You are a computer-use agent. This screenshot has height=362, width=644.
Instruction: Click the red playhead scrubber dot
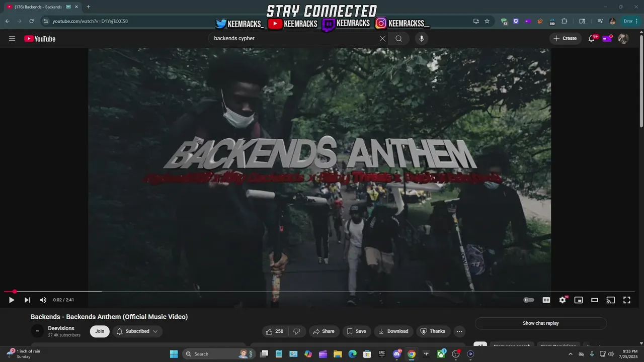(15, 292)
